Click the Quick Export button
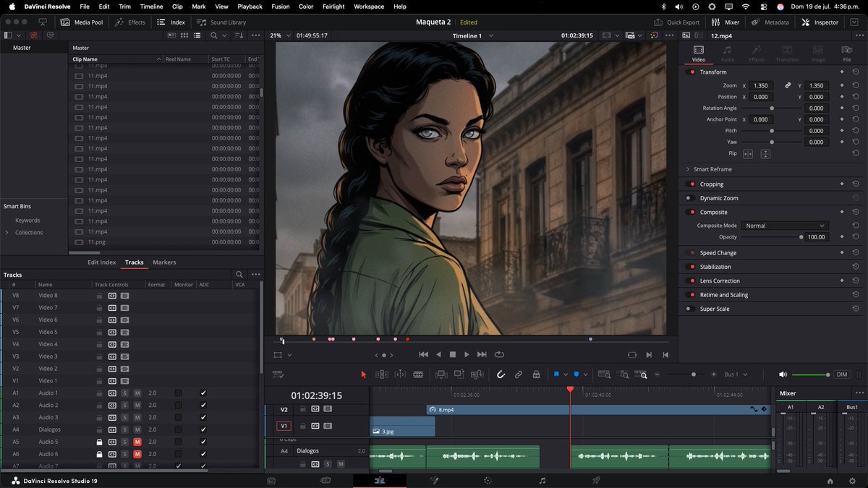868x488 pixels. (677, 22)
